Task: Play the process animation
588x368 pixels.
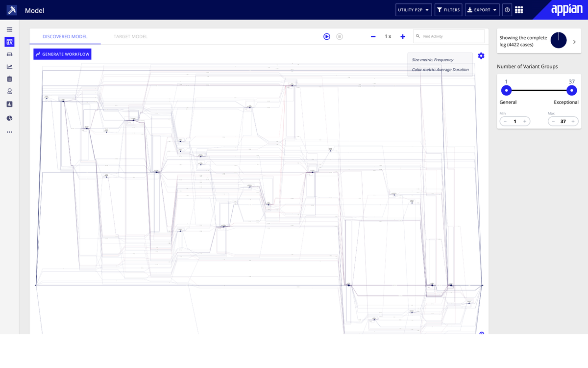Action: tap(327, 37)
